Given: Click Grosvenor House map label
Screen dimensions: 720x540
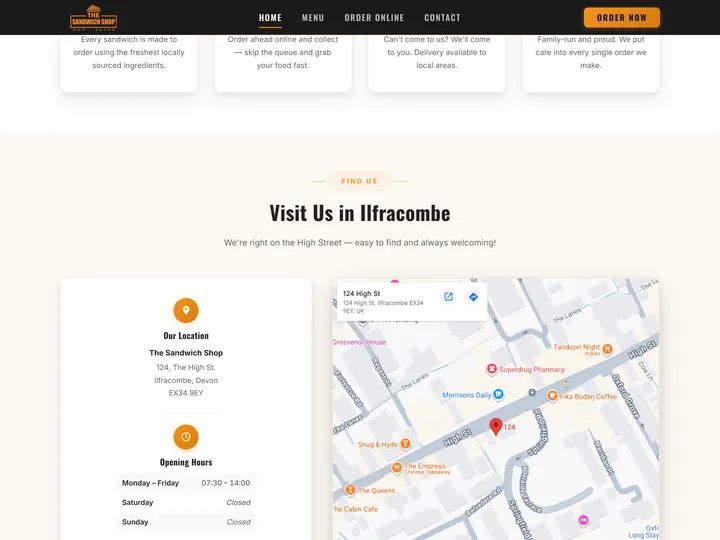Looking at the screenshot, I should [x=360, y=342].
